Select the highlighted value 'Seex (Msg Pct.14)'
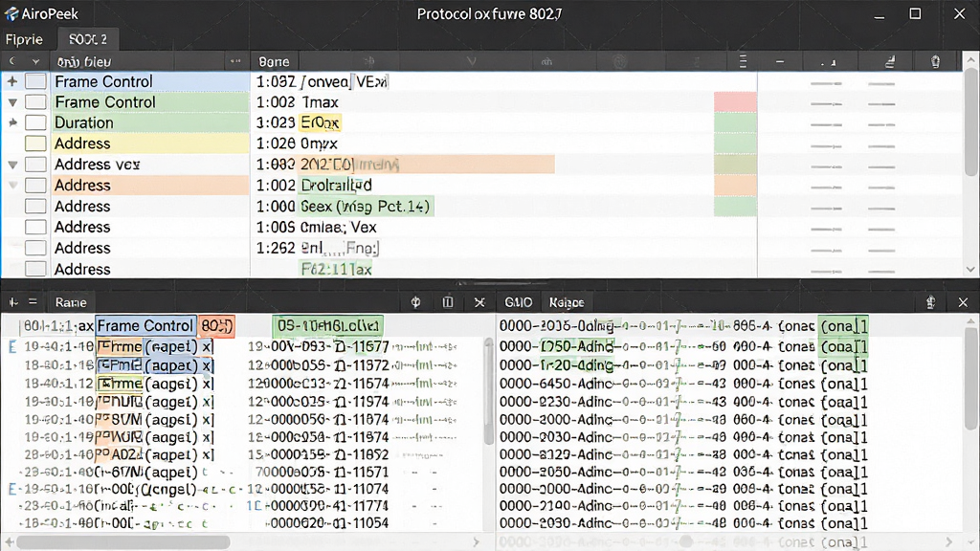The height and width of the screenshot is (551, 980). [365, 207]
